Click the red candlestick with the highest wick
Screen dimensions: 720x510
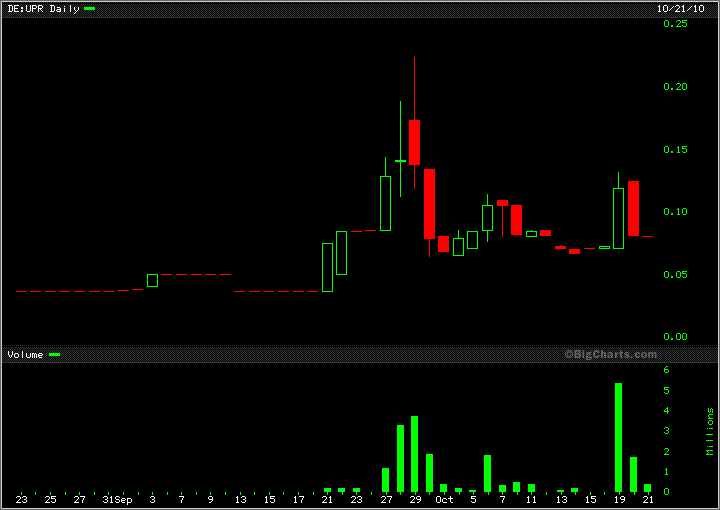pyautogui.click(x=414, y=141)
